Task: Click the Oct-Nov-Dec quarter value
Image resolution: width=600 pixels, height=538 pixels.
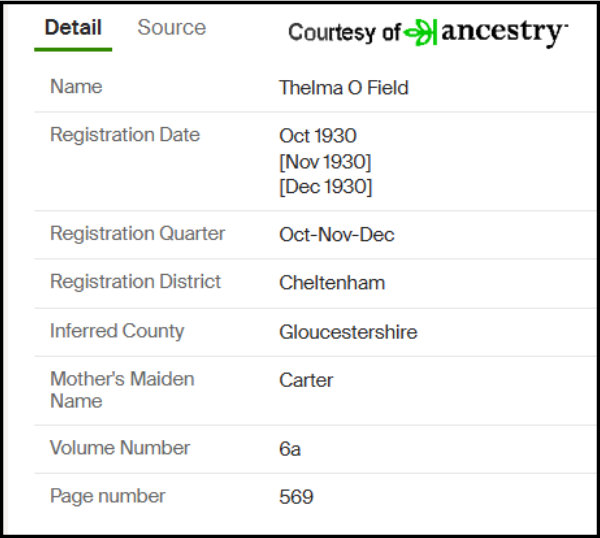Action: tap(337, 234)
